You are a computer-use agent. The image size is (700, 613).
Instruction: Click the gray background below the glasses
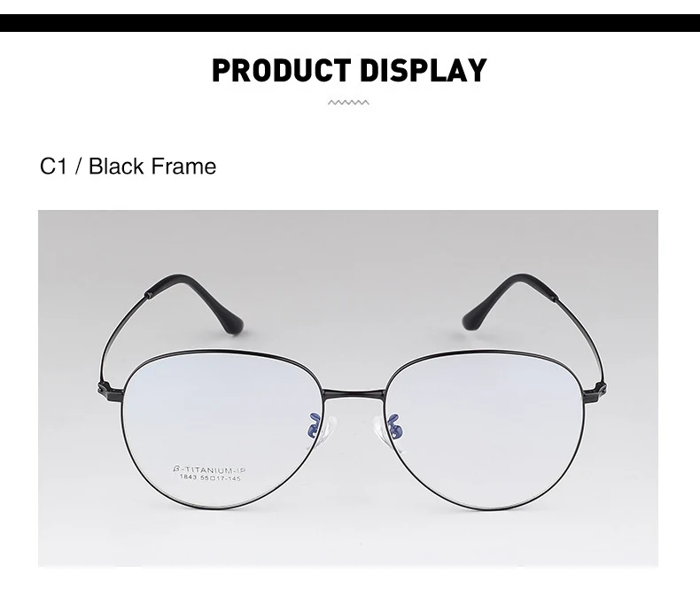point(348,540)
